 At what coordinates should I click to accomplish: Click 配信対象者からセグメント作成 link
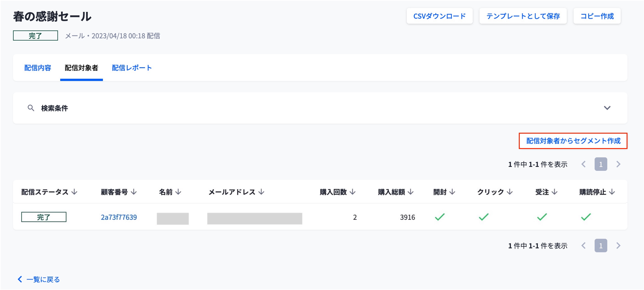(573, 141)
